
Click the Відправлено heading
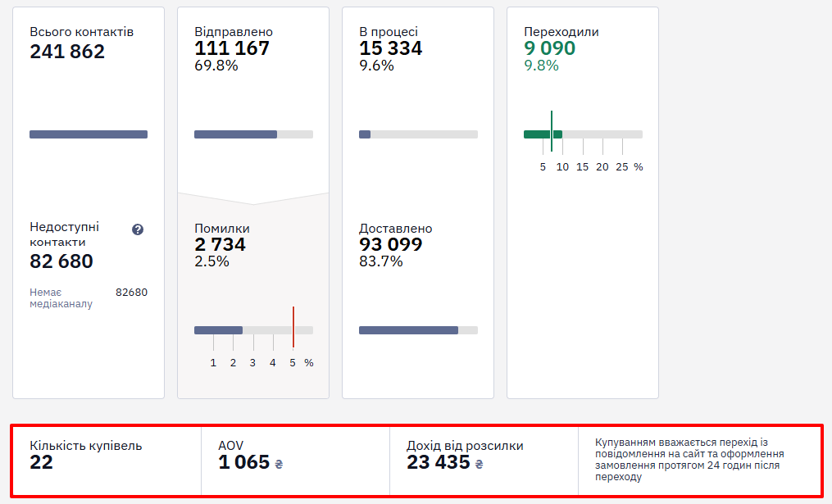[234, 32]
